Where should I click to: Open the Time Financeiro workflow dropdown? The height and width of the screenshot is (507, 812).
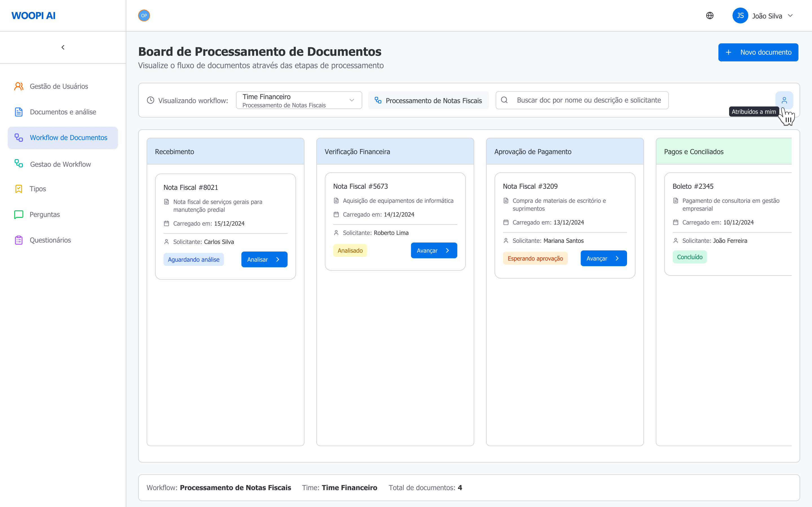(x=299, y=100)
